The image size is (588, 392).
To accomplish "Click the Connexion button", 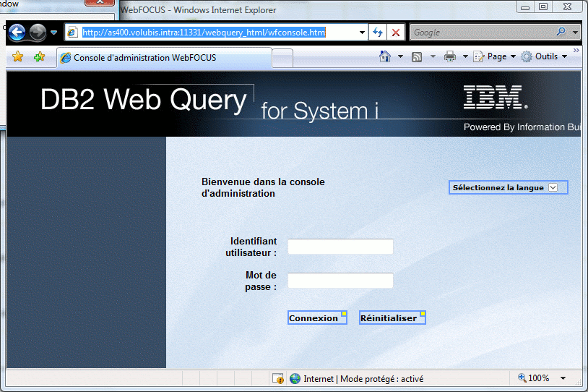I will (x=317, y=318).
